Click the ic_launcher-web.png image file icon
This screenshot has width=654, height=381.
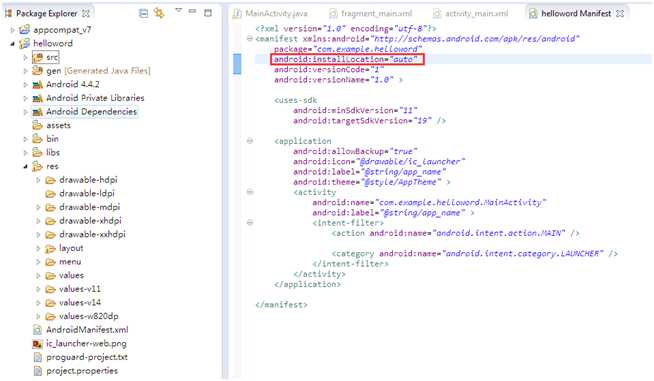(38, 344)
